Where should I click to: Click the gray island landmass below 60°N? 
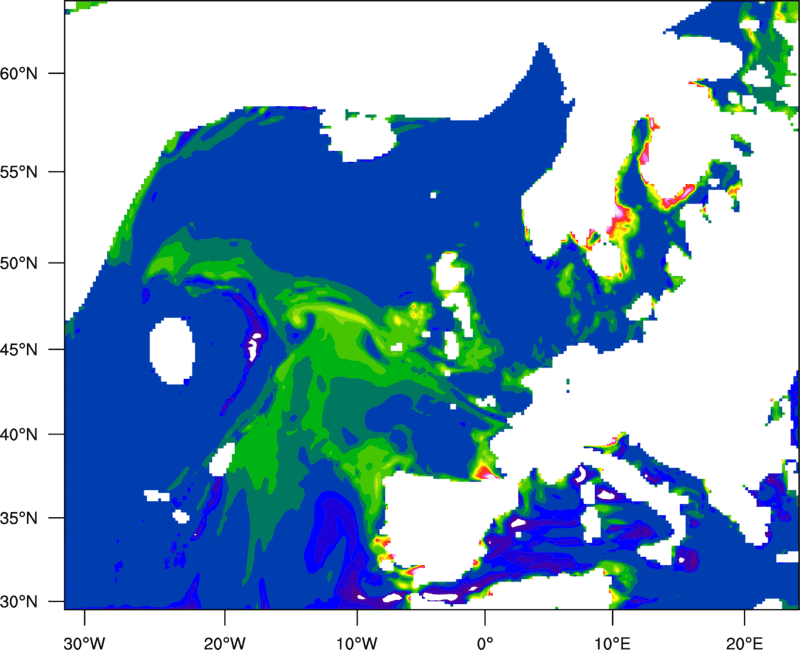[366, 137]
